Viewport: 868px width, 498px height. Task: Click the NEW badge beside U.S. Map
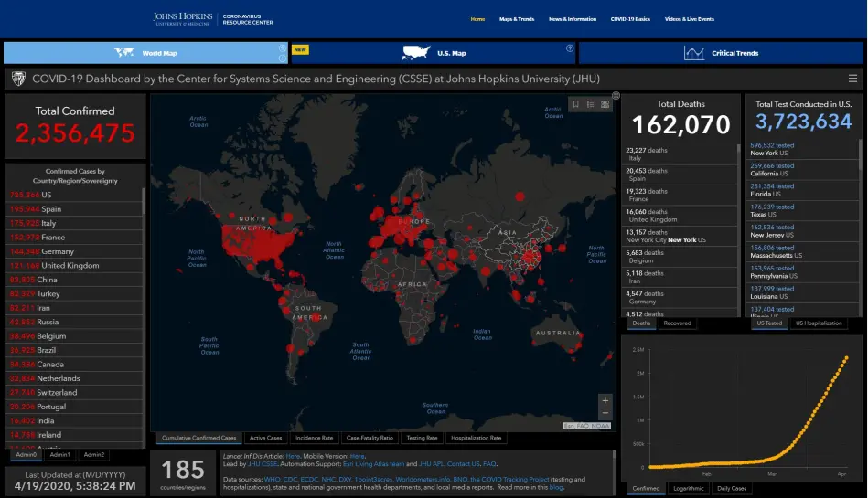[300, 49]
